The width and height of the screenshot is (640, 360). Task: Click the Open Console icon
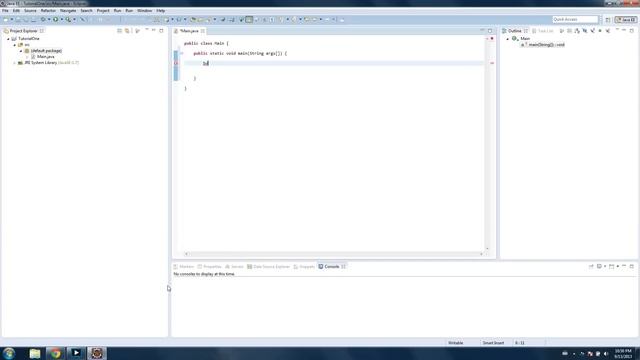611,266
